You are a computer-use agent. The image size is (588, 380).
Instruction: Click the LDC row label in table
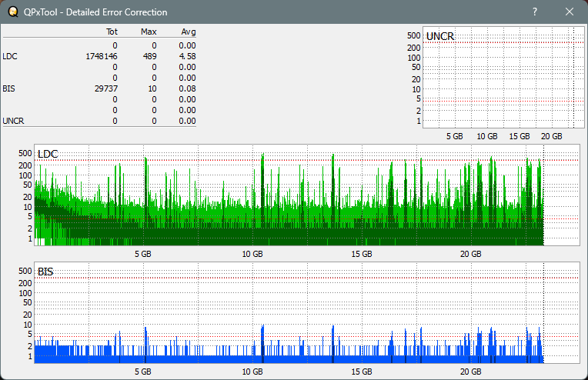(9, 56)
